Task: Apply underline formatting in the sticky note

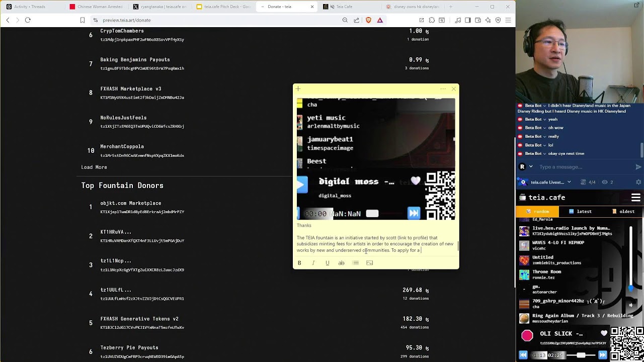Action: pos(328,263)
